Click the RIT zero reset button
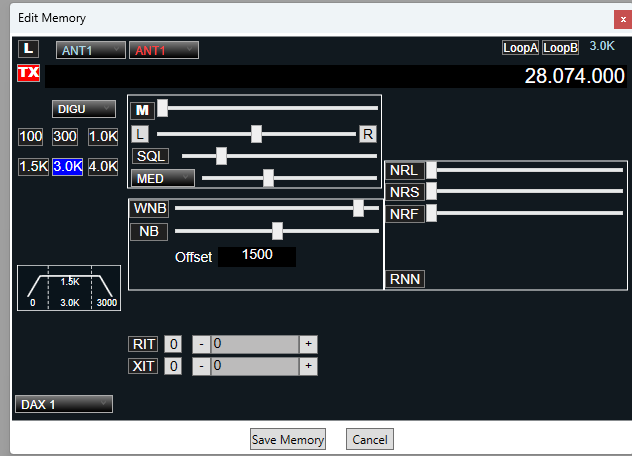Screen dimensions: 632x456 pyautogui.click(x=173, y=344)
